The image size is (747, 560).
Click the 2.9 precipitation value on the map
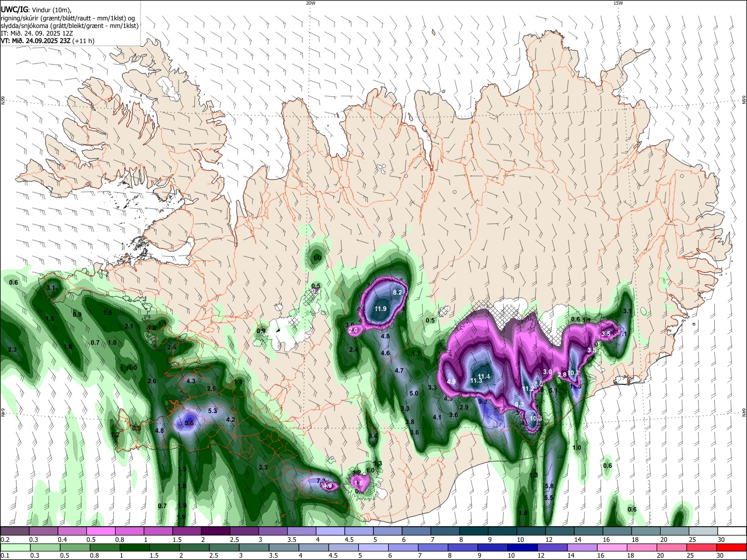pos(465,407)
